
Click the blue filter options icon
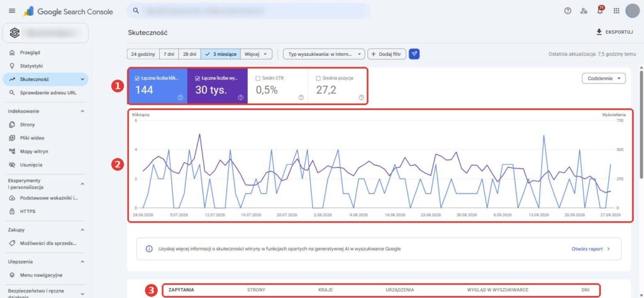(414, 54)
